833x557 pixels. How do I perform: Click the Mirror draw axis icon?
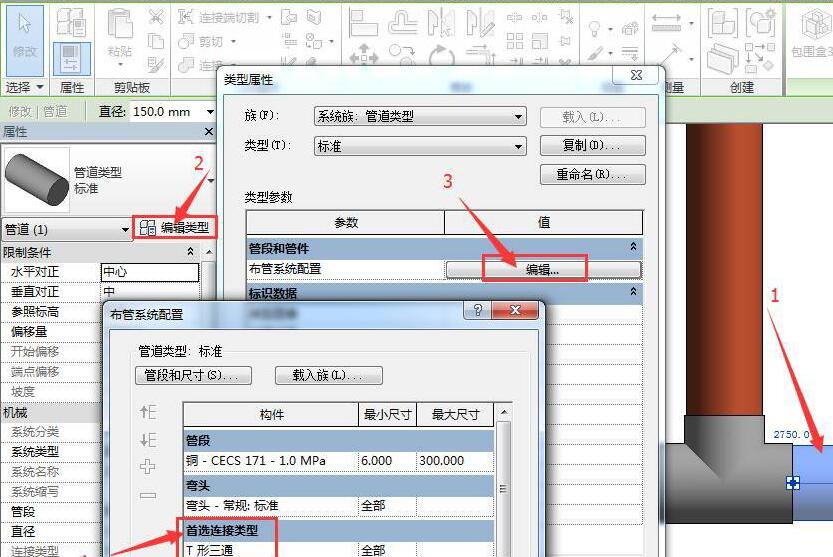(480, 22)
